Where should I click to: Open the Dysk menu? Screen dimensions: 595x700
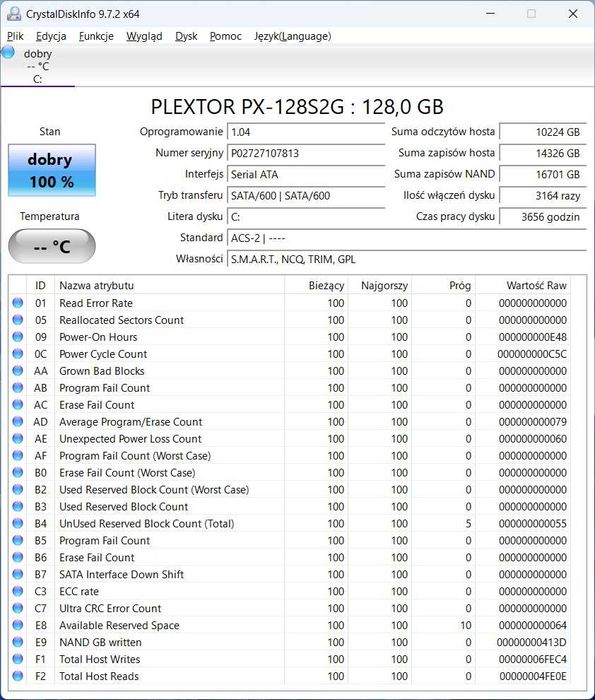pos(186,36)
